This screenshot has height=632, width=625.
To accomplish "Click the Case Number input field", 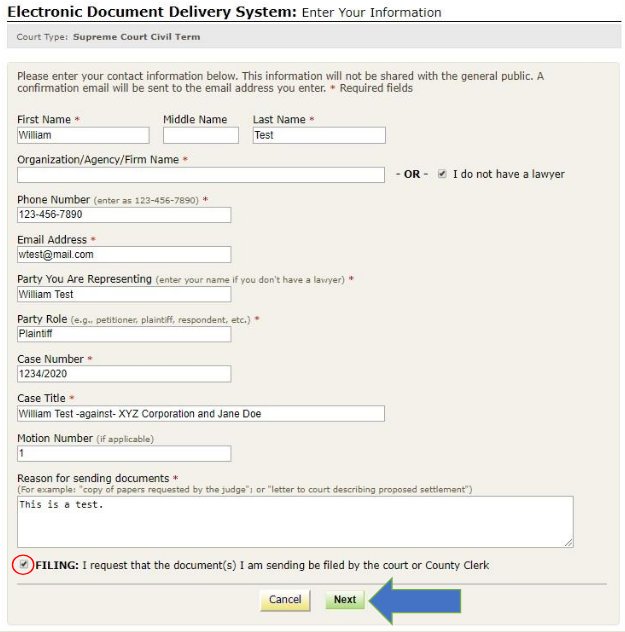I will click(x=124, y=374).
